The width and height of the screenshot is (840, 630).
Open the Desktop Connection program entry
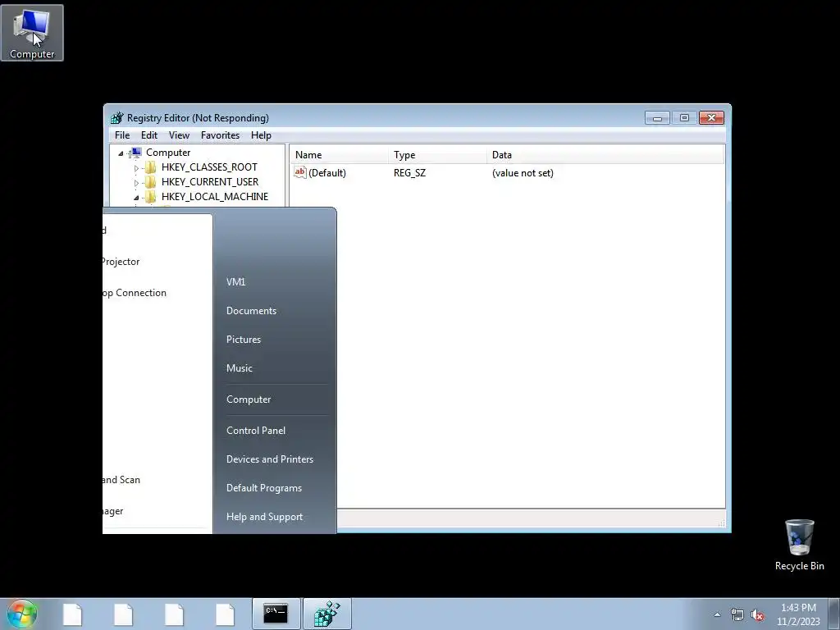[135, 293]
